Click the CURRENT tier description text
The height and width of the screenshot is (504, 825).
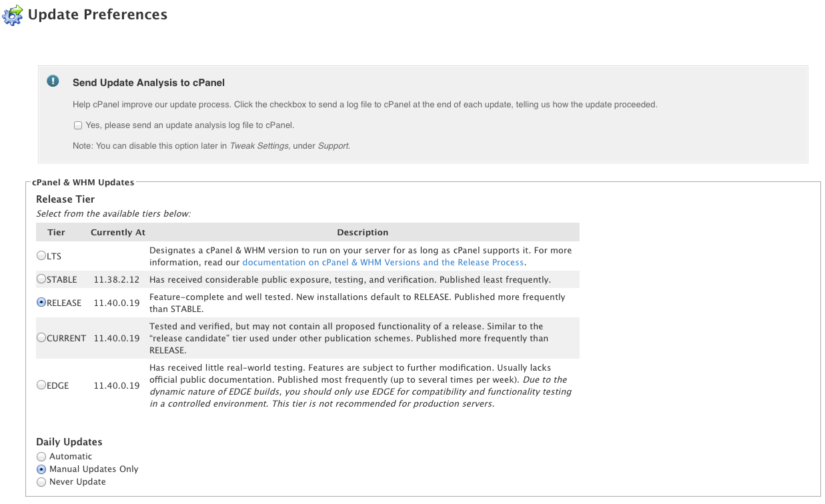[x=349, y=339]
